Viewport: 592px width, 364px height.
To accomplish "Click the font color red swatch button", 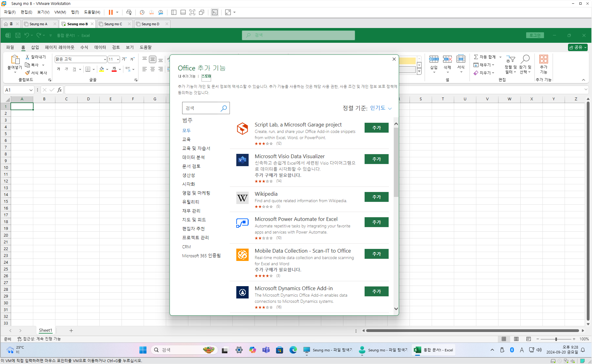I will pyautogui.click(x=114, y=69).
